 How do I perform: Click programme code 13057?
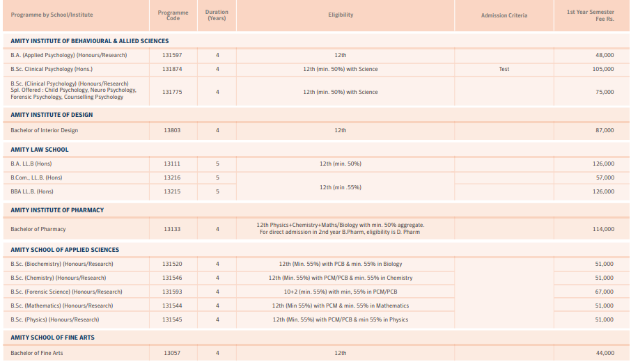click(172, 353)
